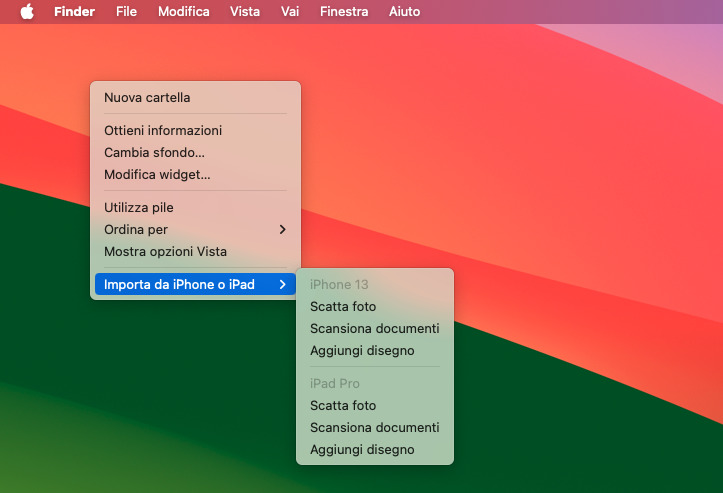Open the Aiuto menu
This screenshot has width=723, height=493.
[404, 12]
